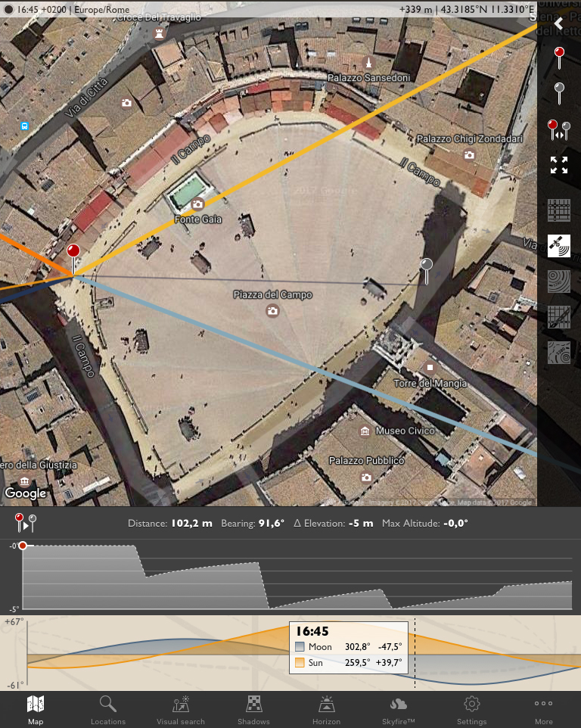The width and height of the screenshot is (581, 728).
Task: Select the topographic contour map type
Action: click(x=559, y=282)
